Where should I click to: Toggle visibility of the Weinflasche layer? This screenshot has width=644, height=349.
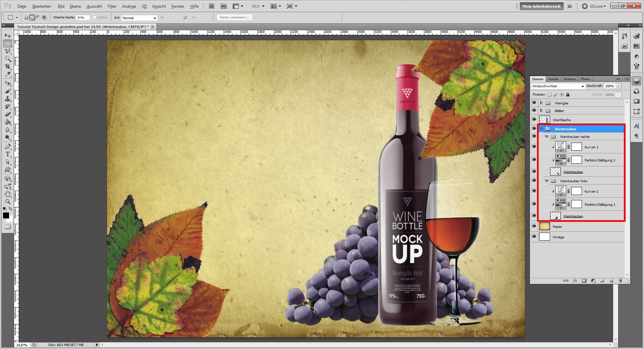coord(534,119)
